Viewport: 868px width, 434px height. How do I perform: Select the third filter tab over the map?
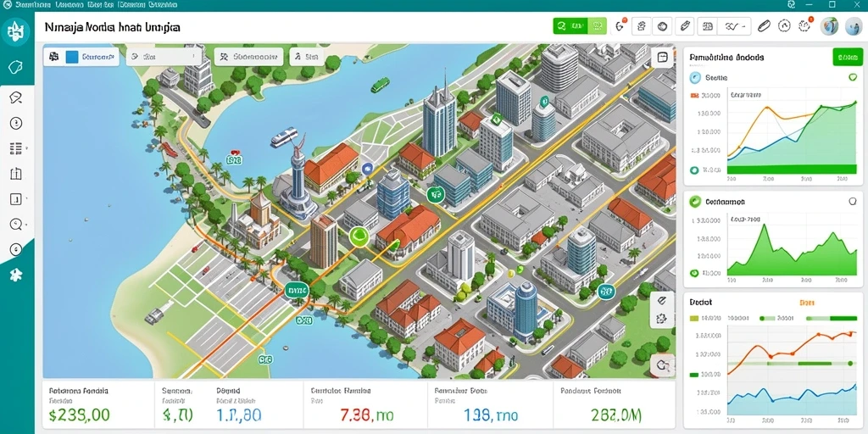pos(249,57)
